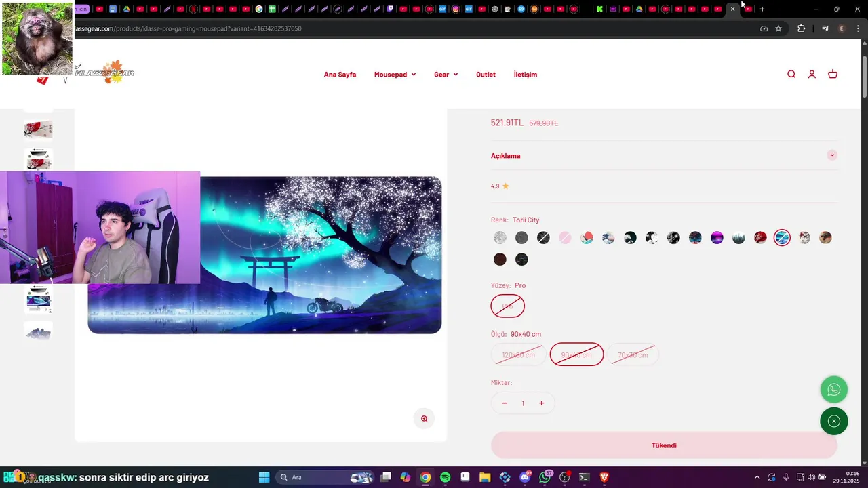Open the İletişim page

[526, 75]
